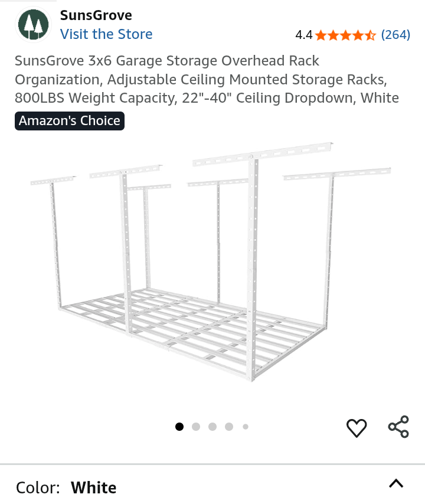The width and height of the screenshot is (425, 504).
Task: Select the first image carousel dot
Action: [x=179, y=427]
